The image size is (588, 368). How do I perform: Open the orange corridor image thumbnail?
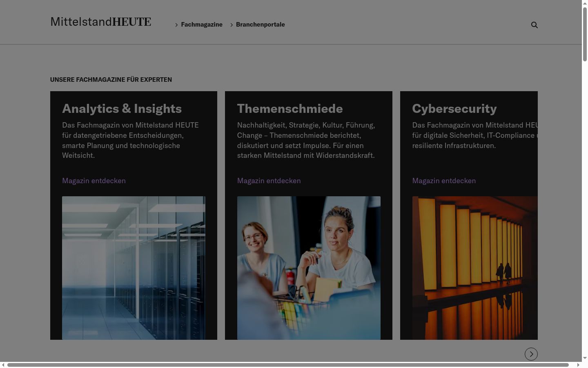[x=475, y=268]
